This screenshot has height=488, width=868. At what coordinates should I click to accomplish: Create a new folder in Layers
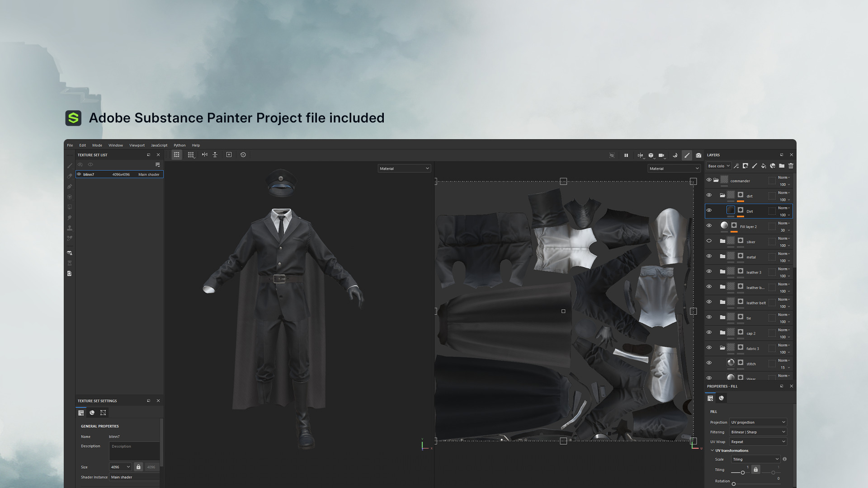[x=782, y=166]
